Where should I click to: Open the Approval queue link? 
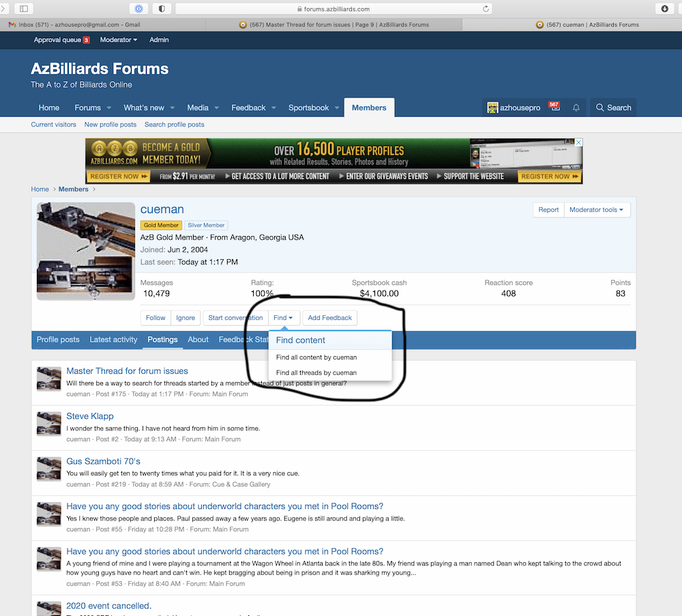61,40
